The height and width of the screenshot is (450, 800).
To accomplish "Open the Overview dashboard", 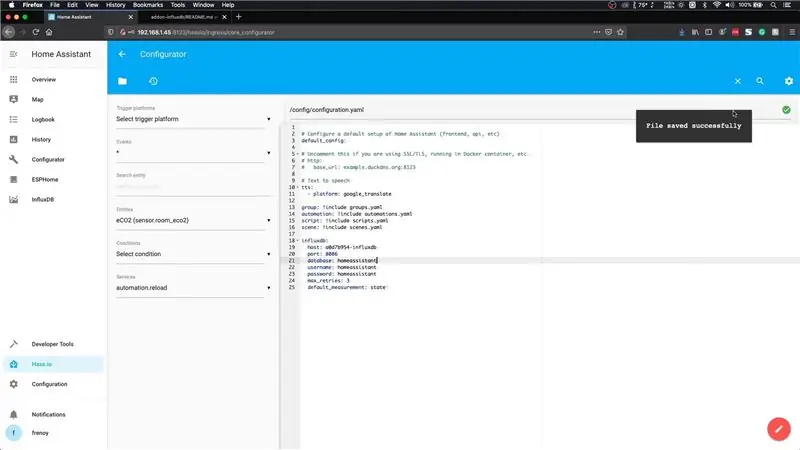I will pyautogui.click(x=44, y=80).
